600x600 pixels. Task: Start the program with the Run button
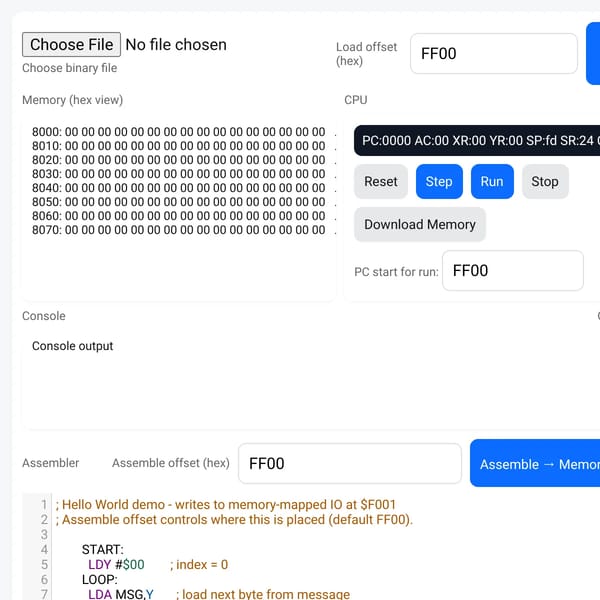(492, 181)
